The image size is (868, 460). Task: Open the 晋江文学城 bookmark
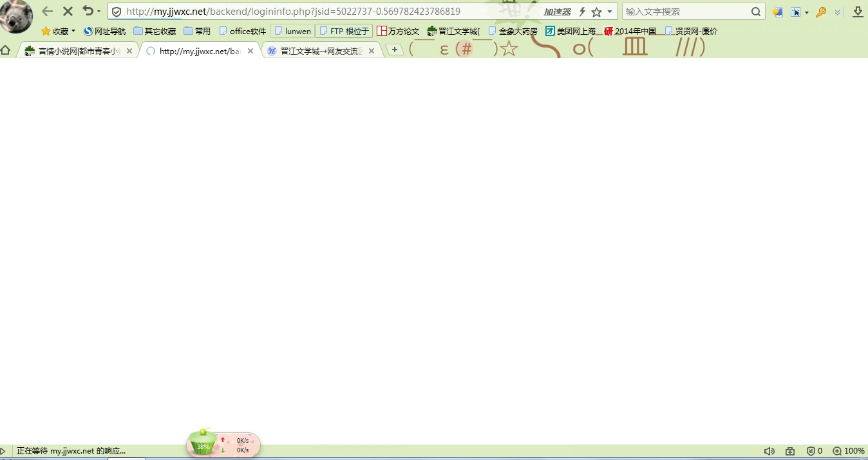coord(453,31)
